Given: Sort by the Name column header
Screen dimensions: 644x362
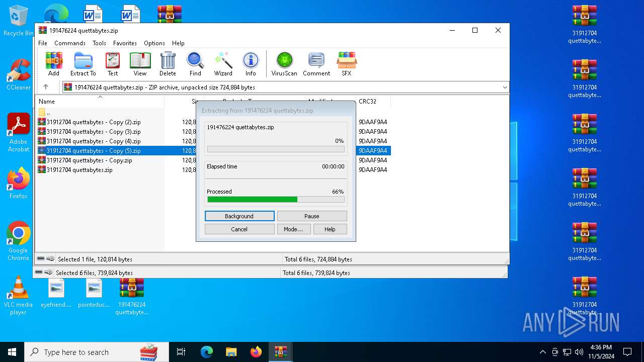Looking at the screenshot, I should (x=100, y=102).
